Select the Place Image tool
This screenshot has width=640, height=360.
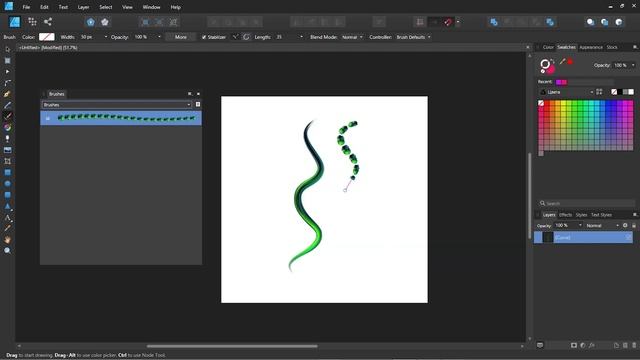(7, 150)
